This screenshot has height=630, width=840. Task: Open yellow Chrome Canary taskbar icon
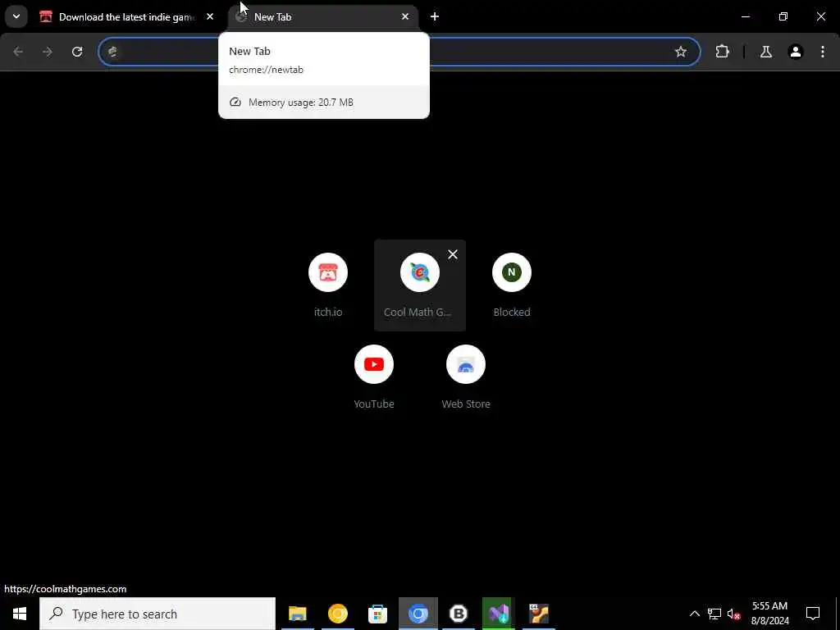337,614
